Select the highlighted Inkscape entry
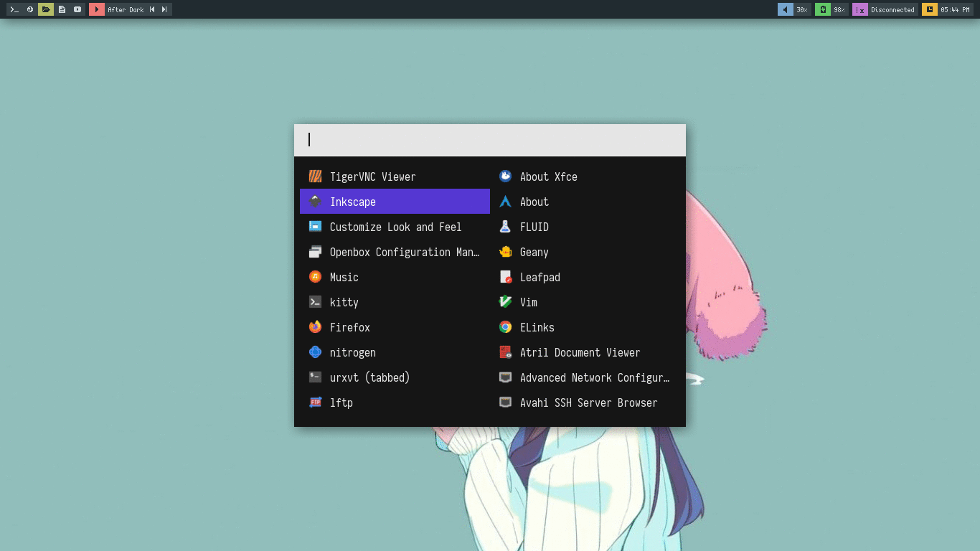 (x=395, y=202)
